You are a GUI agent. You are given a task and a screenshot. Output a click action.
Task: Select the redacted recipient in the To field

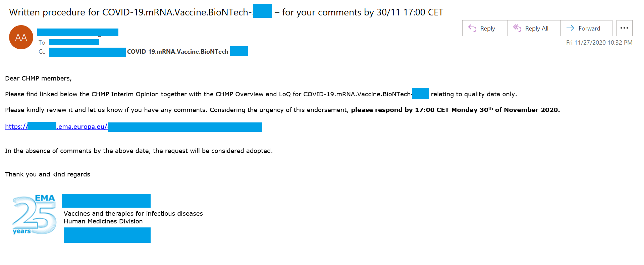(x=74, y=42)
